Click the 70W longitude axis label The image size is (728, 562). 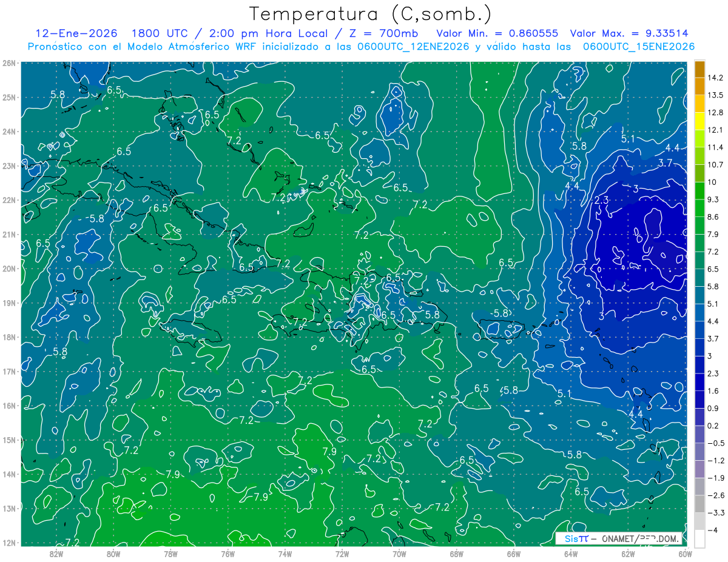(x=399, y=554)
